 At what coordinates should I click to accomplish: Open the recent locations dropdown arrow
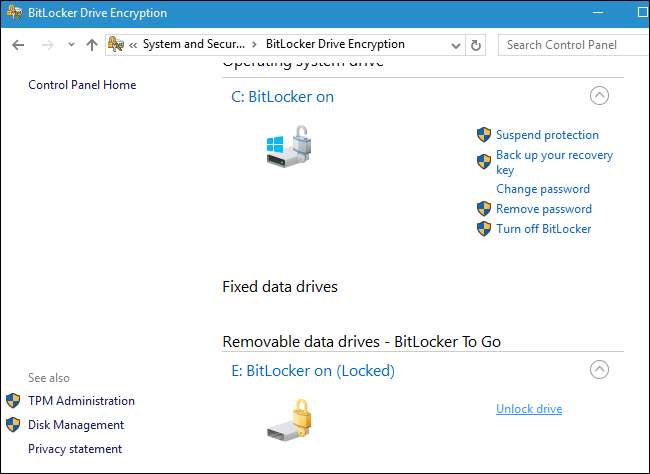71,45
